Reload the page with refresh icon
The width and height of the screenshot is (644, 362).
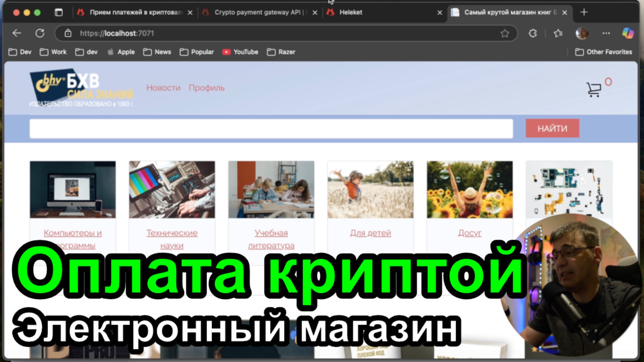40,33
